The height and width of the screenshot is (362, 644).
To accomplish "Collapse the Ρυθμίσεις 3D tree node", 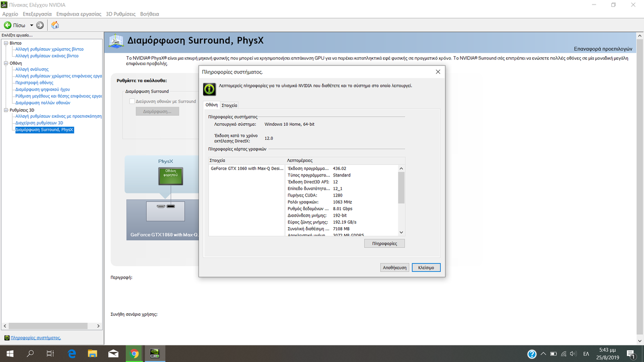I will click(x=6, y=110).
